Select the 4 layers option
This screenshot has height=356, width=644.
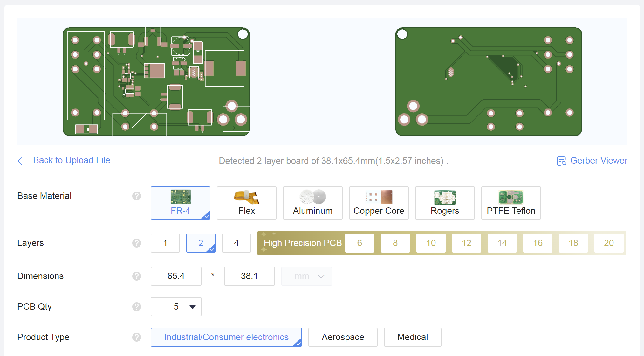tap(236, 243)
